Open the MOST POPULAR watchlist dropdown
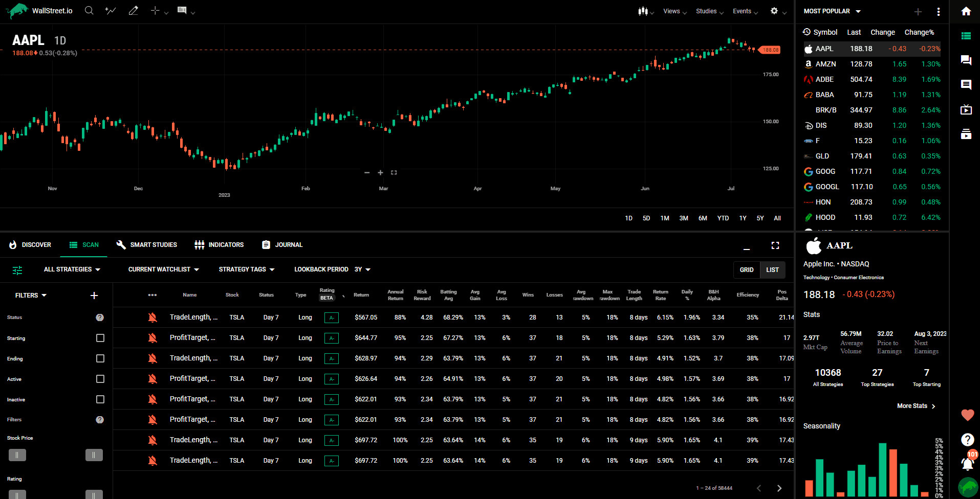Image resolution: width=980 pixels, height=499 pixels. click(833, 11)
